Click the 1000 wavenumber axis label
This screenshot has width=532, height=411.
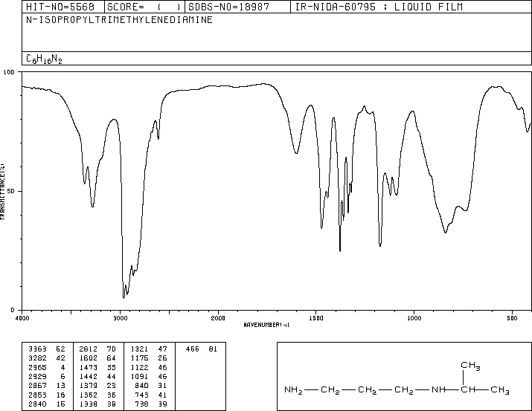[414, 318]
